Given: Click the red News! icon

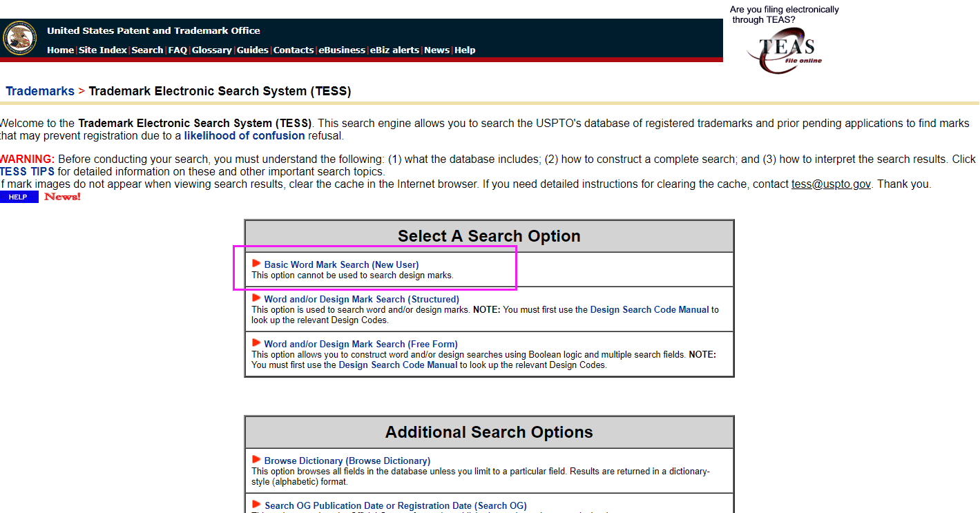Looking at the screenshot, I should [x=62, y=197].
